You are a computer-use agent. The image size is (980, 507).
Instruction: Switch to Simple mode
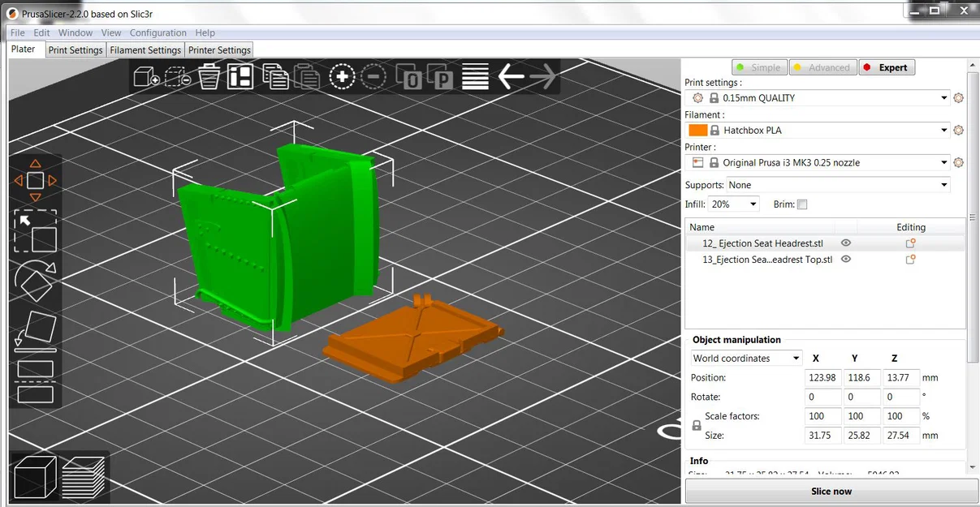(x=758, y=67)
